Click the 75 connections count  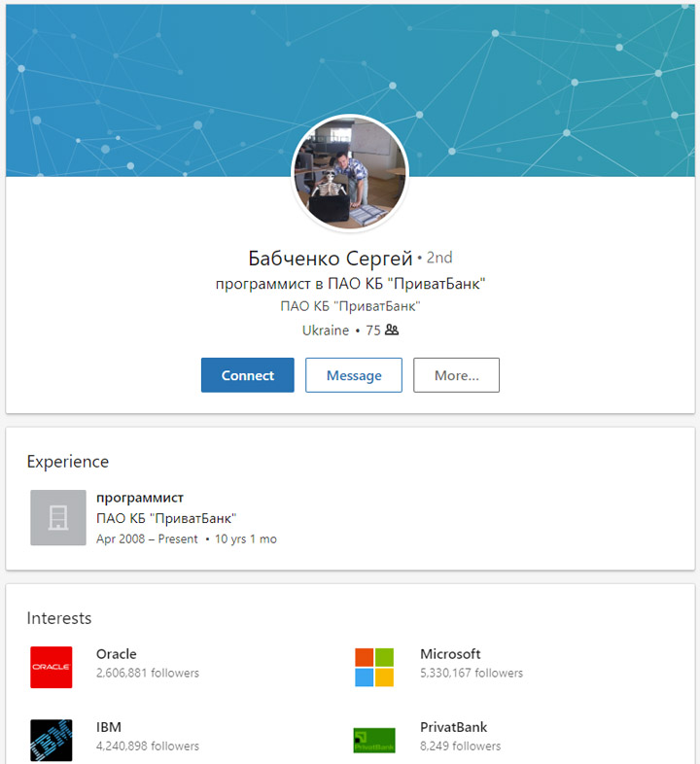click(372, 330)
